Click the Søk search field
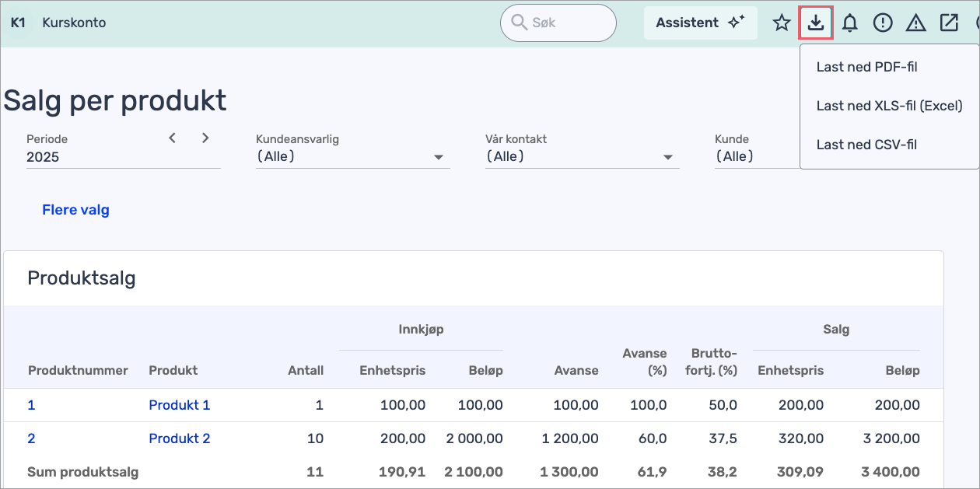980x489 pixels. tap(558, 23)
